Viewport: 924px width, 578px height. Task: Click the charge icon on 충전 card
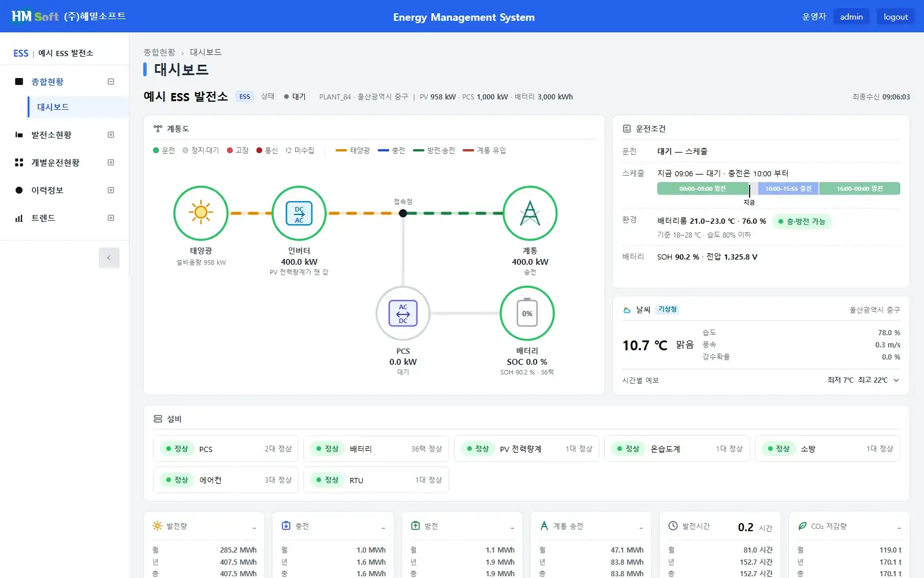pos(286,525)
